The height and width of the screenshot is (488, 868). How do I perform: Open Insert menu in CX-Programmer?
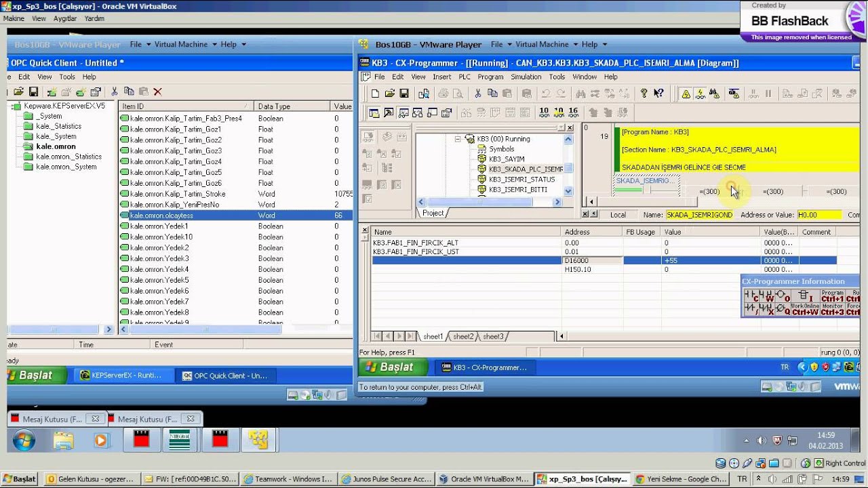click(x=441, y=77)
